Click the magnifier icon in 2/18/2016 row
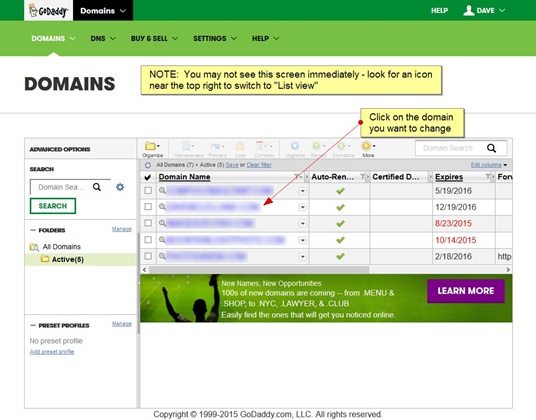536x420 pixels. coord(162,256)
